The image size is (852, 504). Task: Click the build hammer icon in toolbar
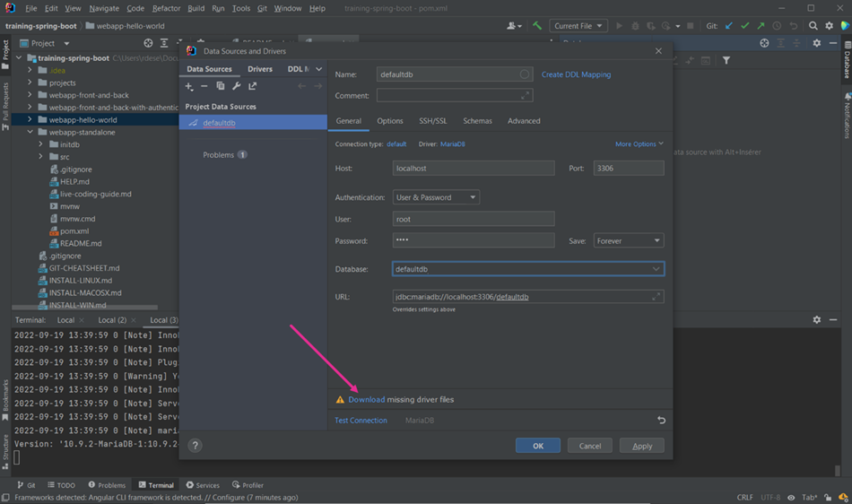[x=537, y=25]
